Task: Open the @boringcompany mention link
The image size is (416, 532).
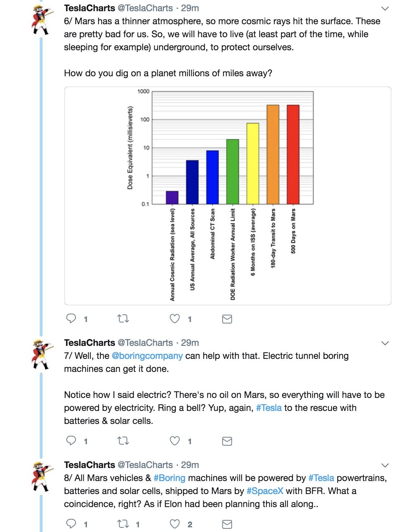Action: pyautogui.click(x=147, y=356)
